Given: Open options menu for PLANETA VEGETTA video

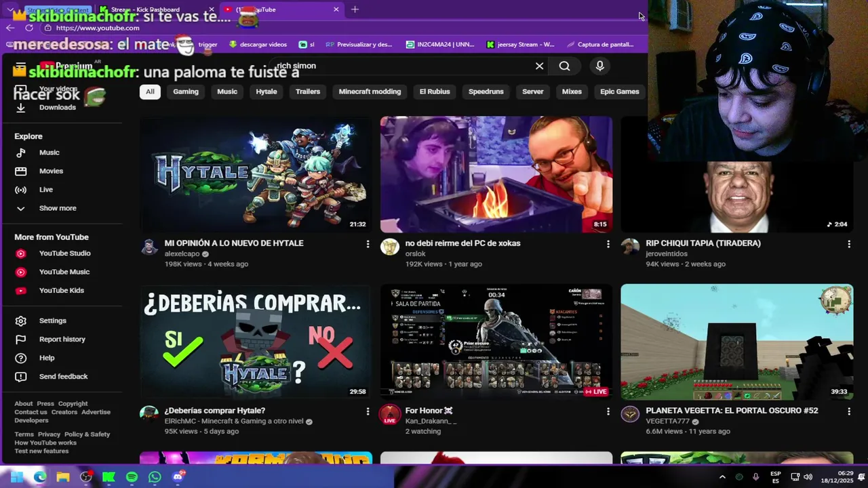Looking at the screenshot, I should pyautogui.click(x=848, y=411).
